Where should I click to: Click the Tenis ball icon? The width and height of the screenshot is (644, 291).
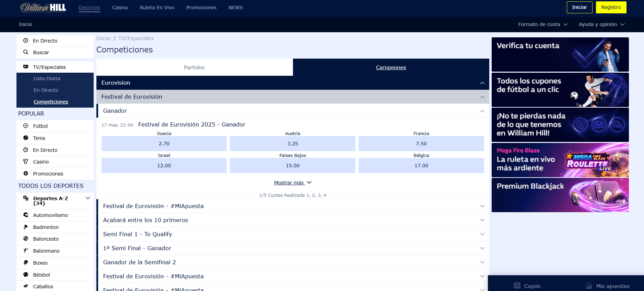click(26, 138)
